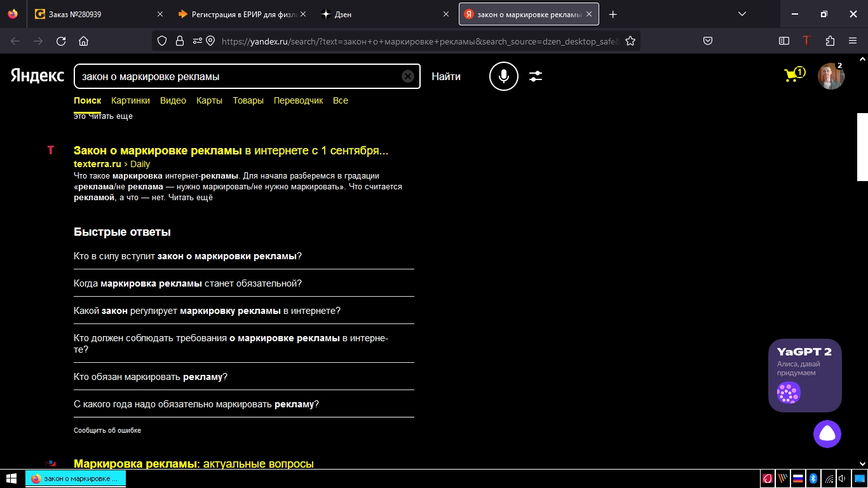
Task: Click the Firefox logo in tab bar
Action: coord(13,14)
